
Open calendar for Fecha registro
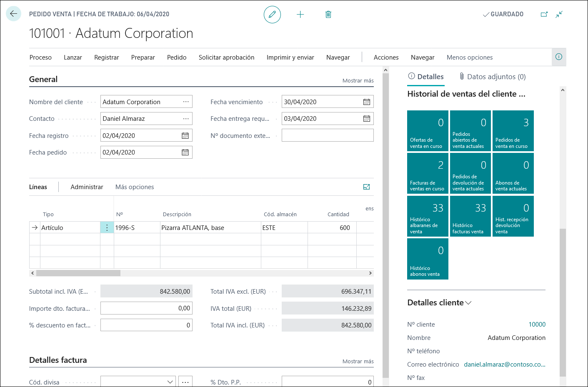click(185, 136)
